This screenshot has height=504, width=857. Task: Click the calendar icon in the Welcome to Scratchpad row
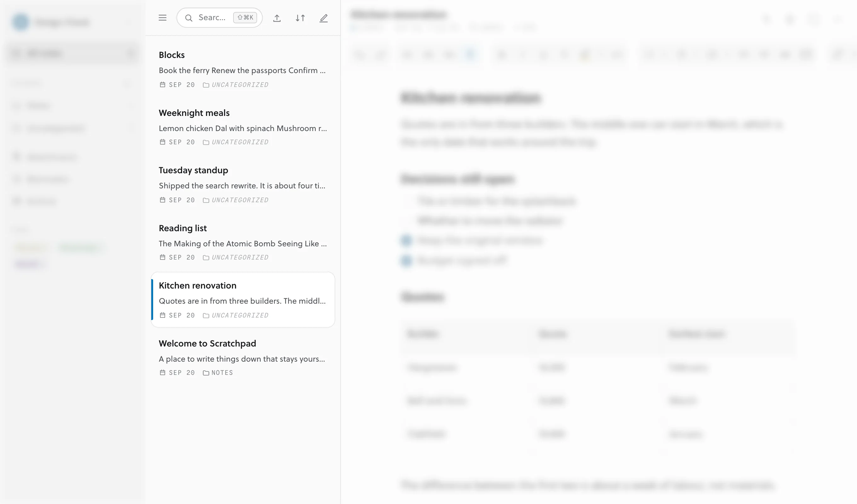coord(163,373)
